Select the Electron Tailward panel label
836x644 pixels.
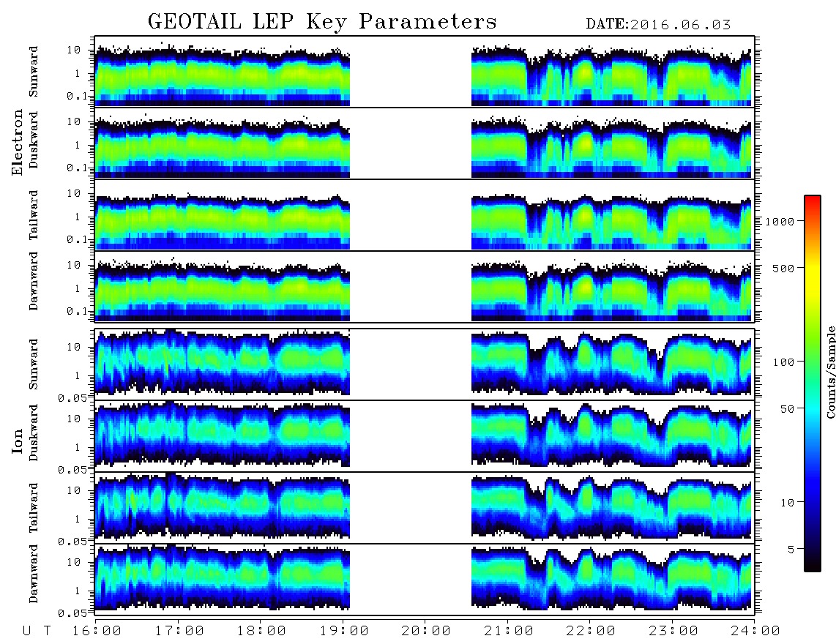pyautogui.click(x=34, y=215)
